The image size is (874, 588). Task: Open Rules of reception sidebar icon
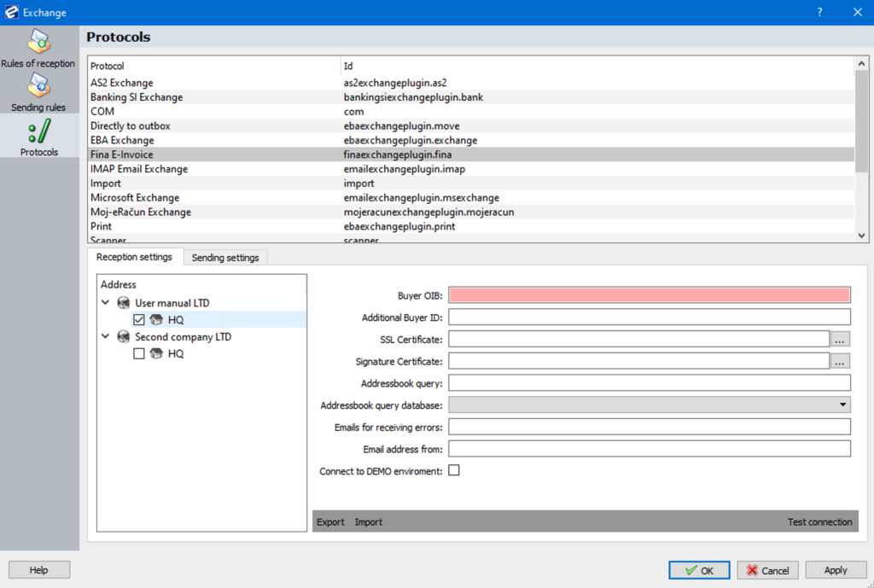coord(38,42)
